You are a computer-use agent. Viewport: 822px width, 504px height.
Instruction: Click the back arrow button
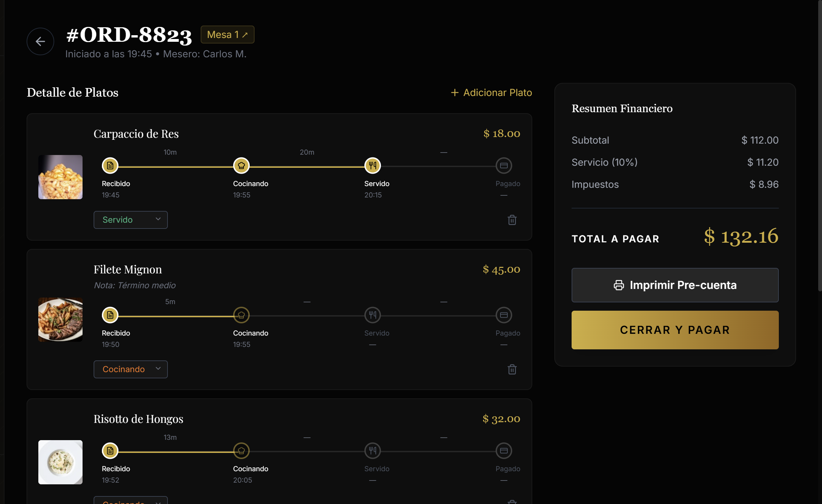point(40,41)
